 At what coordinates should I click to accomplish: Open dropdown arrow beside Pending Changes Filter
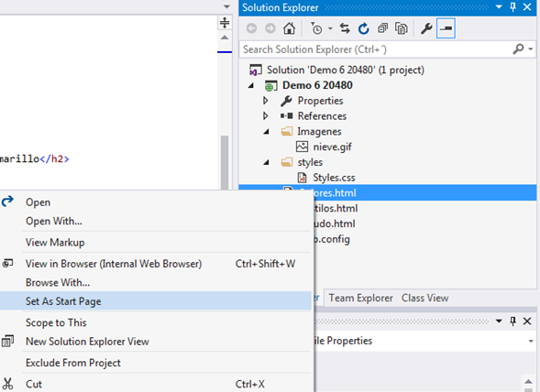coord(330,28)
